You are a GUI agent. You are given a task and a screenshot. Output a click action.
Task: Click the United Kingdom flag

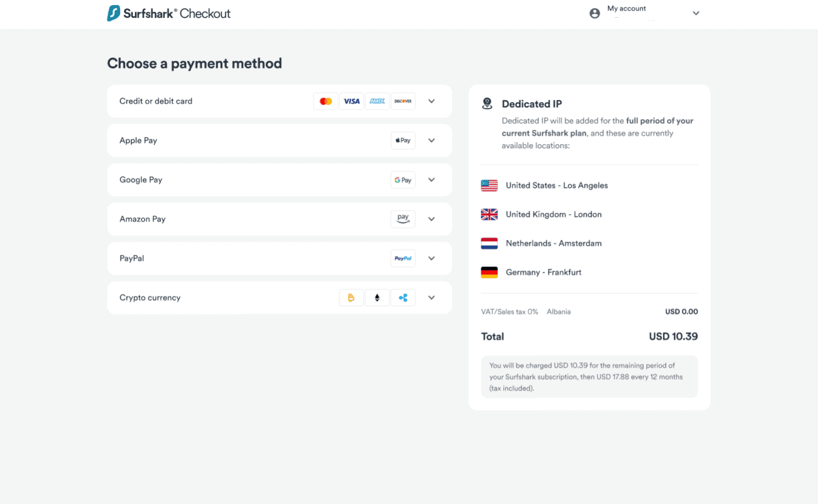[x=489, y=214]
